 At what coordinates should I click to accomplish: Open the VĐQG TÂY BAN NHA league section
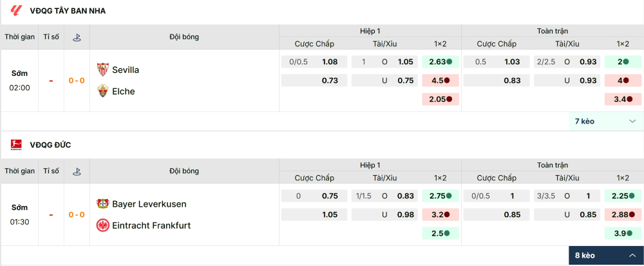coord(68,11)
